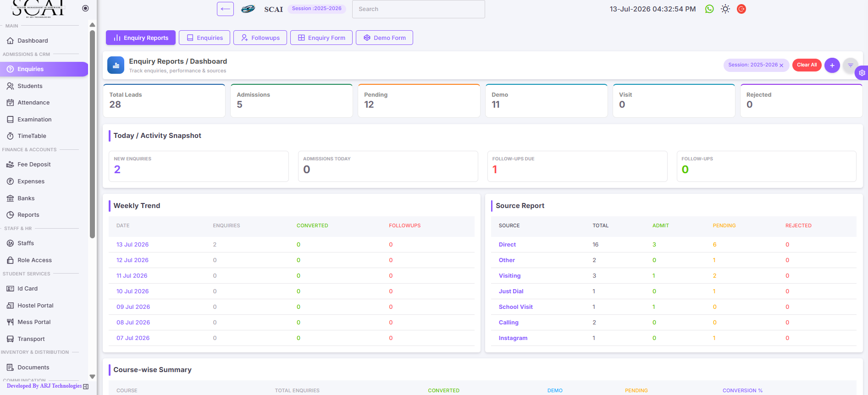Screen dimensions: 868x395
Task: Open the Enquiry Form tab
Action: pos(321,38)
